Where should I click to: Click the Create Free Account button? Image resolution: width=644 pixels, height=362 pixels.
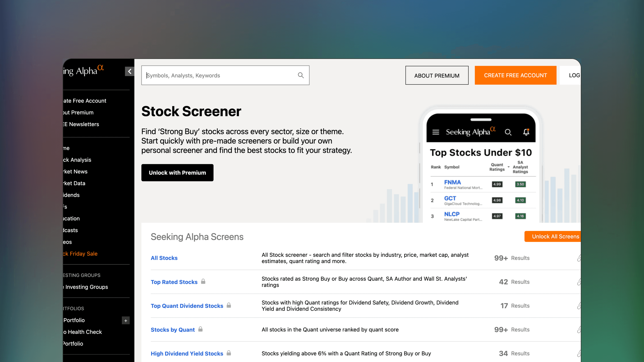[515, 75]
